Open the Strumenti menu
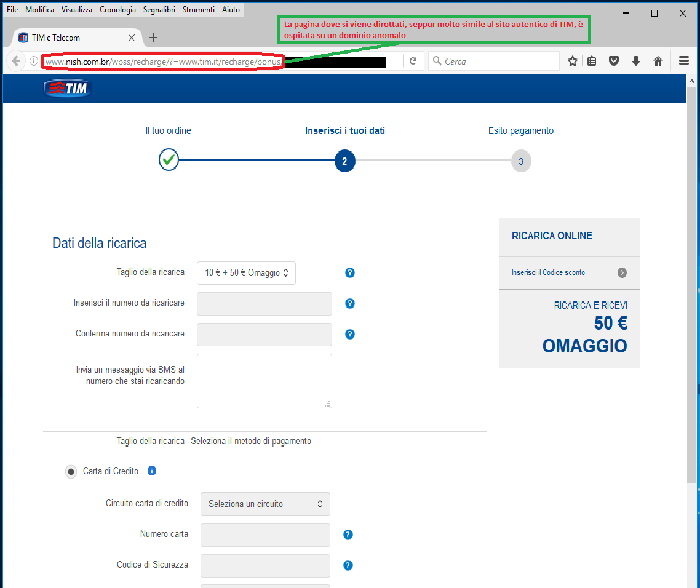 (198, 10)
